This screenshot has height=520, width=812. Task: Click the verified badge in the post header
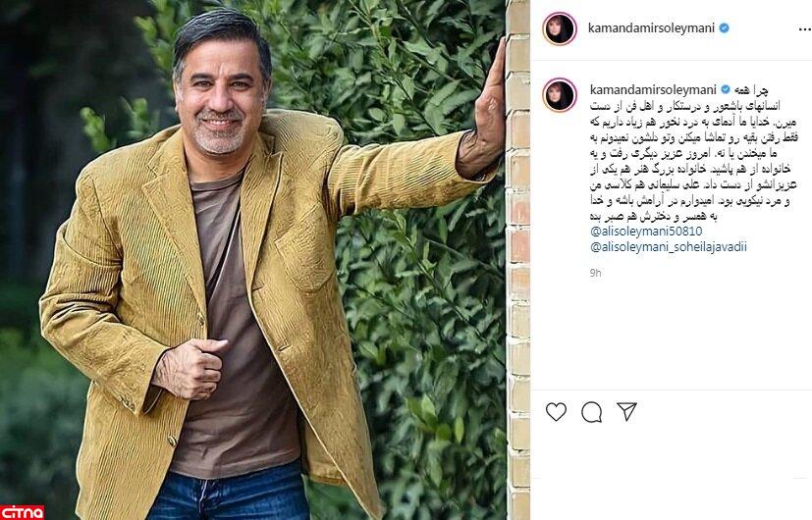pyautogui.click(x=724, y=27)
